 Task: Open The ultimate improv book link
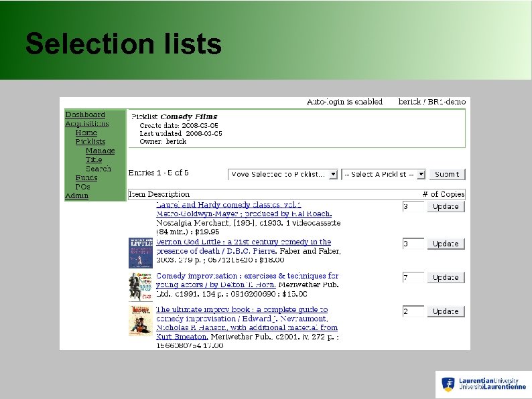pos(247,323)
